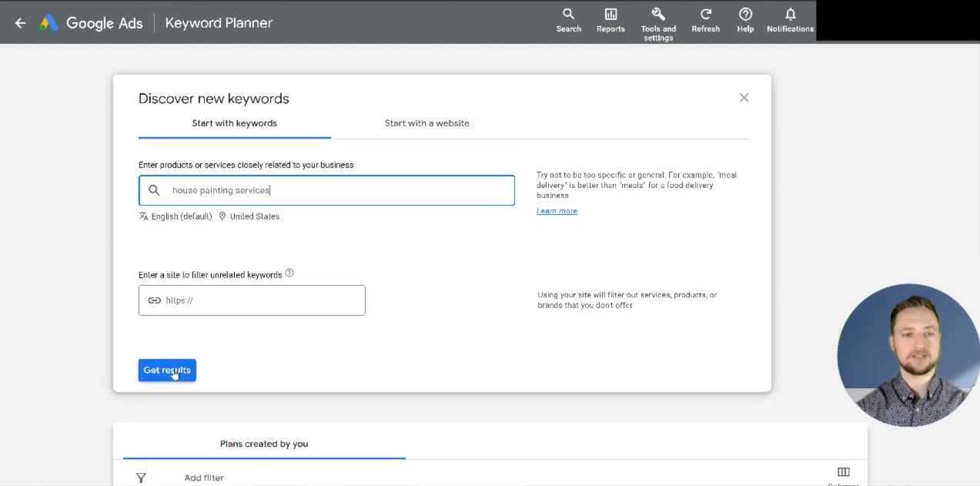Click the Google Ads logo
The height and width of the screenshot is (486, 980).
91,23
